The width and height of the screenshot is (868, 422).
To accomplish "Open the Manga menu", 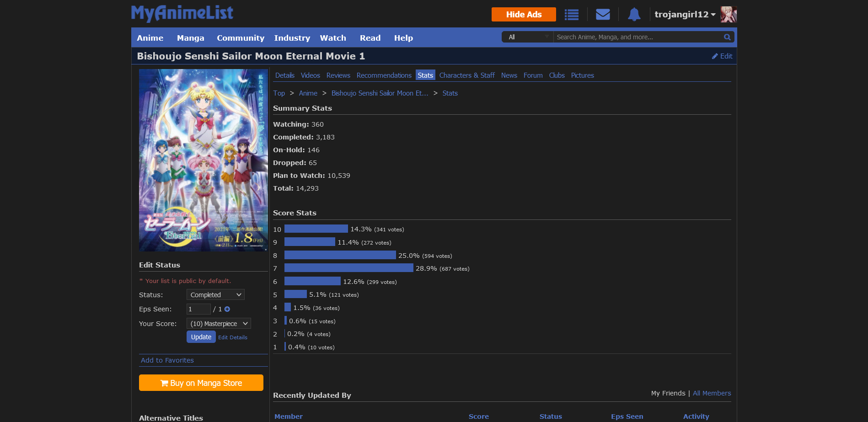I will (191, 38).
